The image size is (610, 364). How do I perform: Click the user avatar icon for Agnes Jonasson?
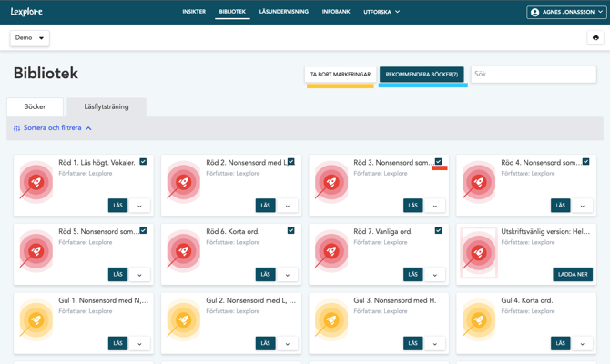[x=535, y=13]
